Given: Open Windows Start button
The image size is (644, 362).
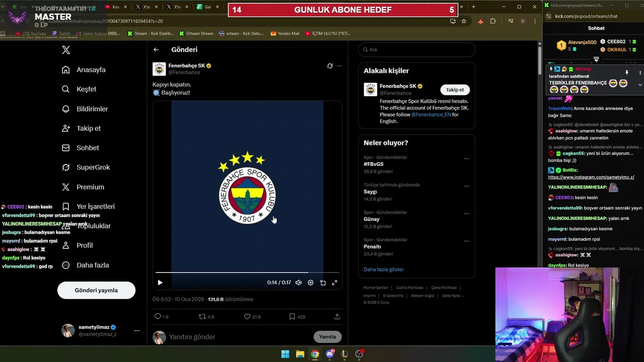Looking at the screenshot, I should [285, 354].
